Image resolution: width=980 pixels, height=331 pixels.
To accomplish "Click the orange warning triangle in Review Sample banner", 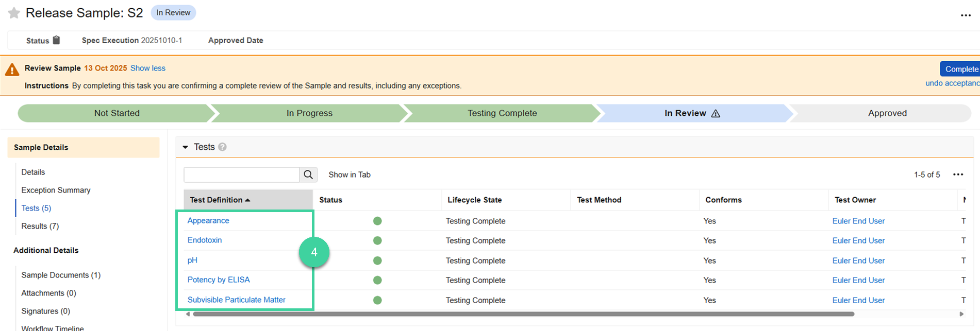I will click(12, 69).
